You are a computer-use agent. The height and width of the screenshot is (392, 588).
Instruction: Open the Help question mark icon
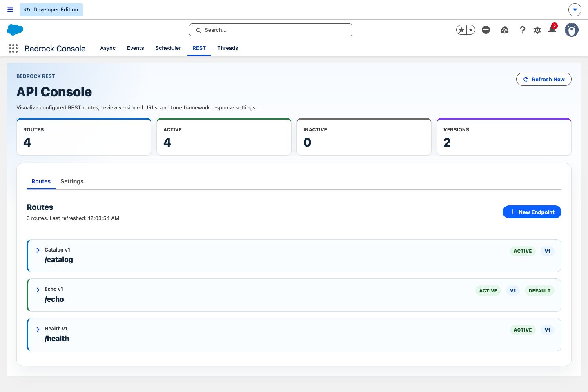pyautogui.click(x=522, y=30)
